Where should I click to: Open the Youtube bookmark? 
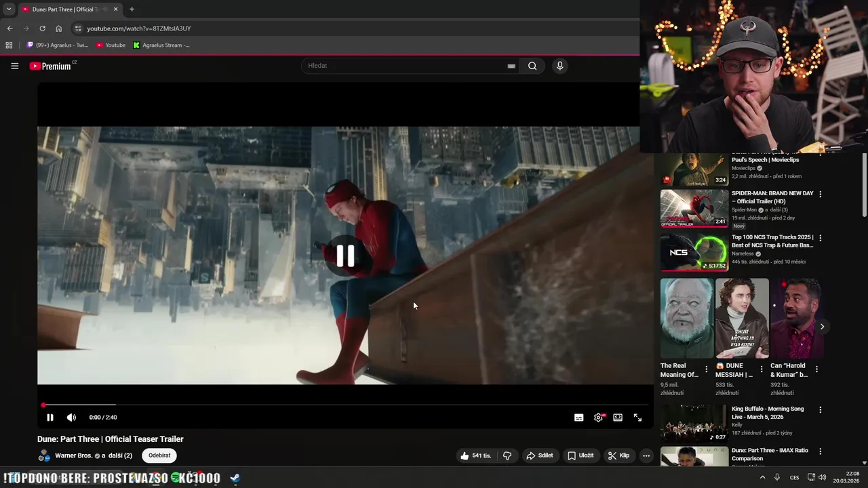coord(111,45)
